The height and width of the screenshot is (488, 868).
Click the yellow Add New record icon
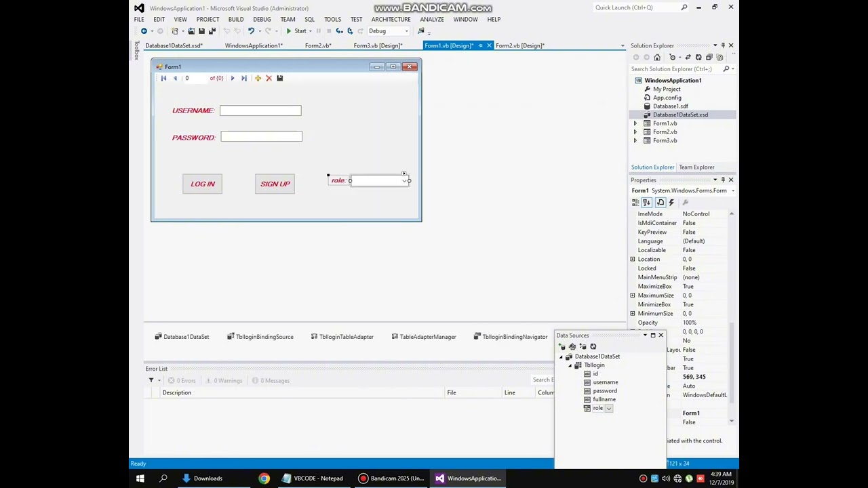pos(258,78)
